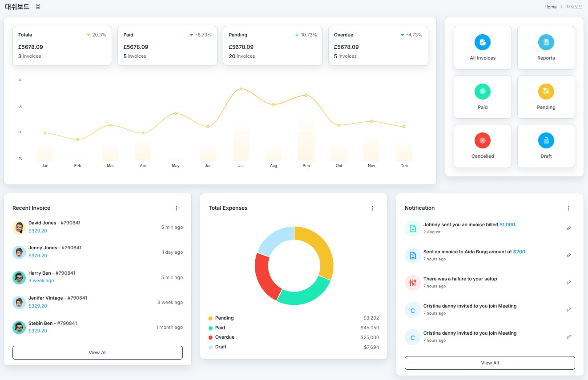The height and width of the screenshot is (380, 588).
Task: Click the red Overdue segment of donut chart
Action: (264, 276)
